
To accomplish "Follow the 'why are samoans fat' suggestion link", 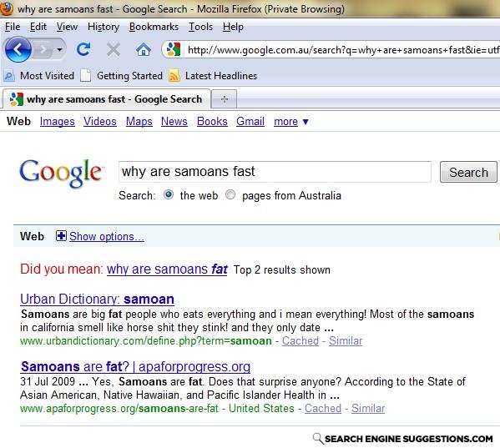I will pos(167,269).
